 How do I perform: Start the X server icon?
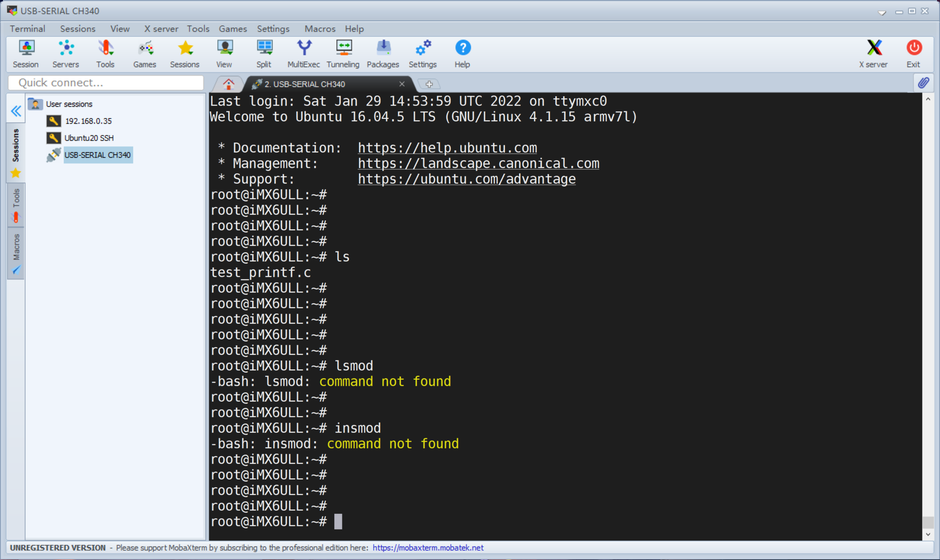click(873, 54)
